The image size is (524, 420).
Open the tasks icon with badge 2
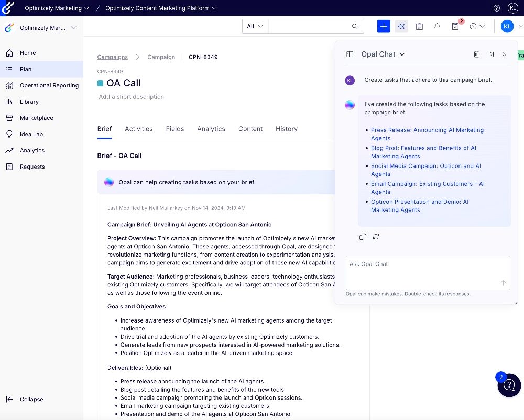point(455,26)
